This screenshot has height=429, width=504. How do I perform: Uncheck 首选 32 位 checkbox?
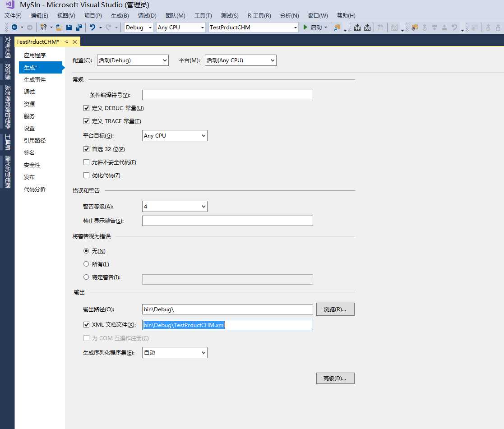click(x=86, y=149)
